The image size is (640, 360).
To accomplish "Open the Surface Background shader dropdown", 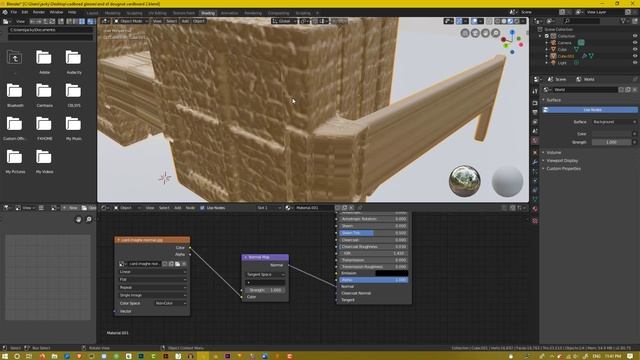I will pyautogui.click(x=614, y=122).
